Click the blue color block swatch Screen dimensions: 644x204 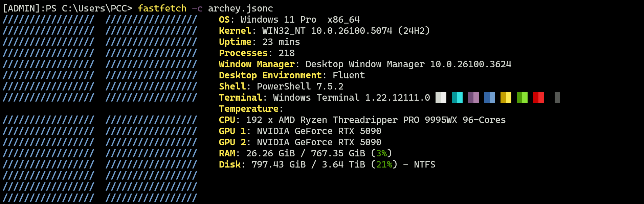point(489,98)
